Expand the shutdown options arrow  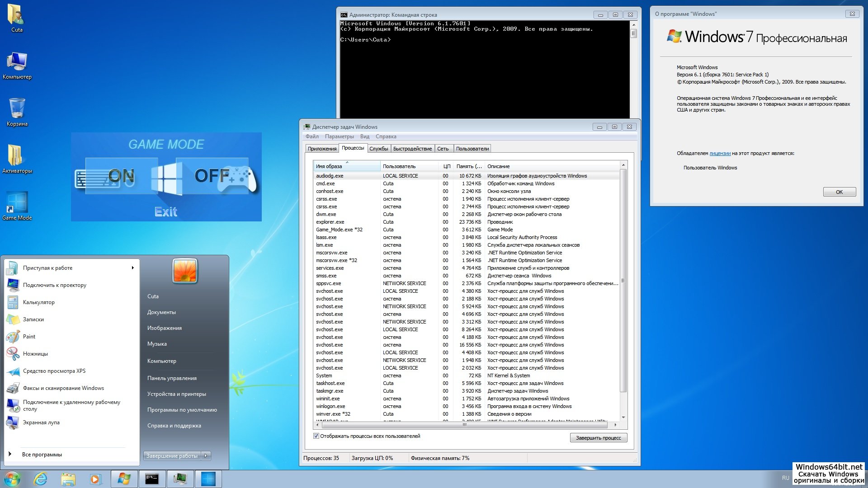coord(206,456)
